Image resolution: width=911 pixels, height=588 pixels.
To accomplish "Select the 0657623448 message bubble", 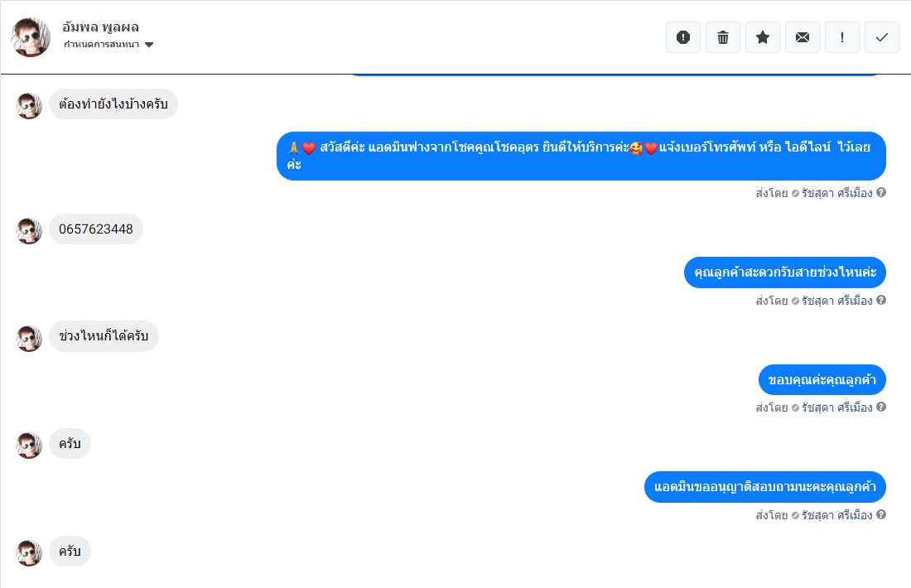I will [x=96, y=229].
